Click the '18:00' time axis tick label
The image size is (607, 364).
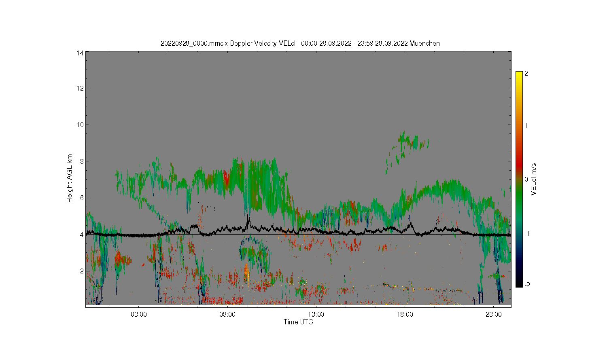(405, 315)
